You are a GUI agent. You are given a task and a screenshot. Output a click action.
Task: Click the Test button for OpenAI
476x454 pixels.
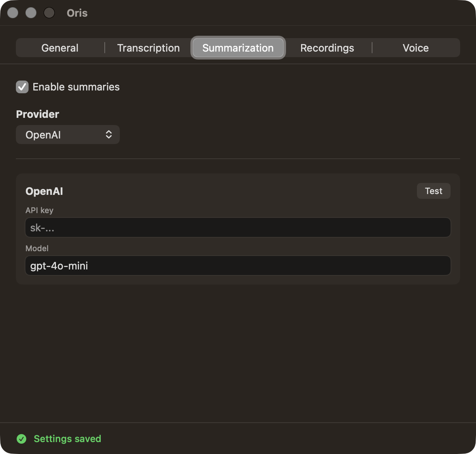[x=434, y=191]
